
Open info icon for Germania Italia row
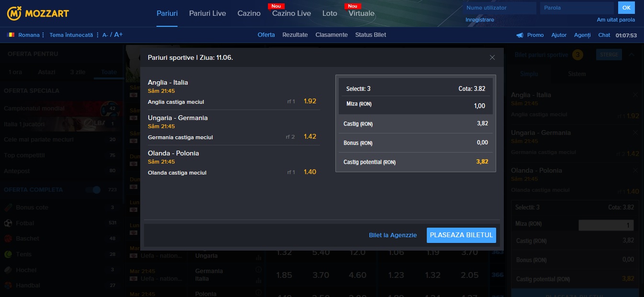coord(259,269)
